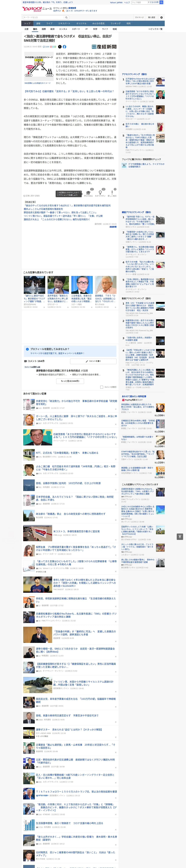This screenshot has height=868, width=186.
Task: Select the みんなの意見 navigation tab
Action: (x=98, y=24)
